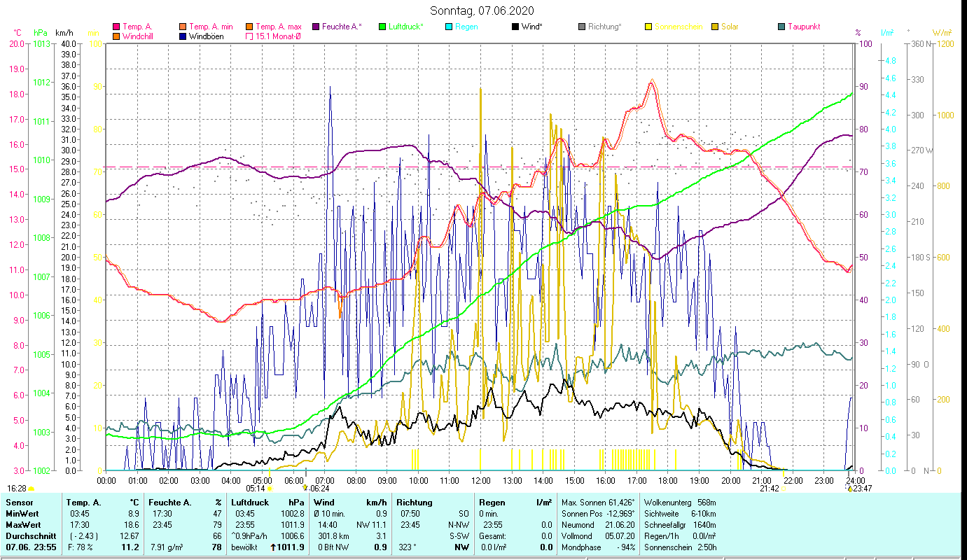Click the 07.06. 23:55 timestamp
967x560 pixels.
click(x=32, y=547)
